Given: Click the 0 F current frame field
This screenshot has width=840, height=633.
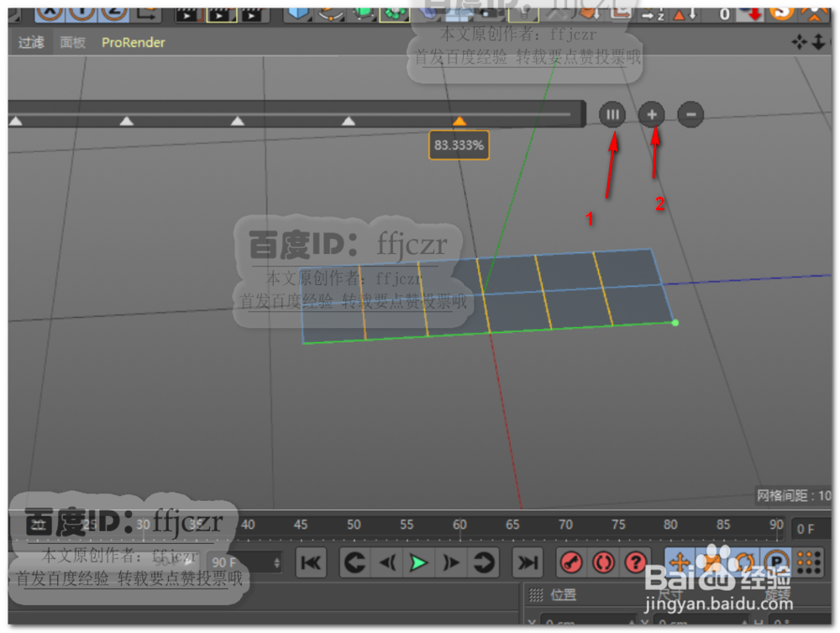Looking at the screenshot, I should pyautogui.click(x=811, y=529).
